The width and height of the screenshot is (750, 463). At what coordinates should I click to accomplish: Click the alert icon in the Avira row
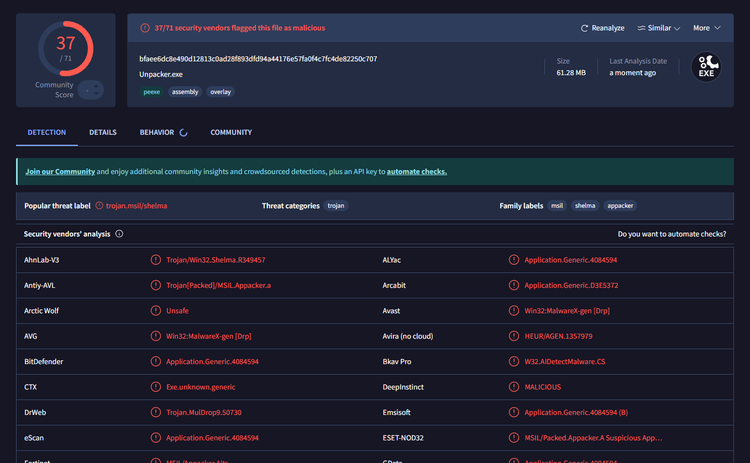(514, 336)
